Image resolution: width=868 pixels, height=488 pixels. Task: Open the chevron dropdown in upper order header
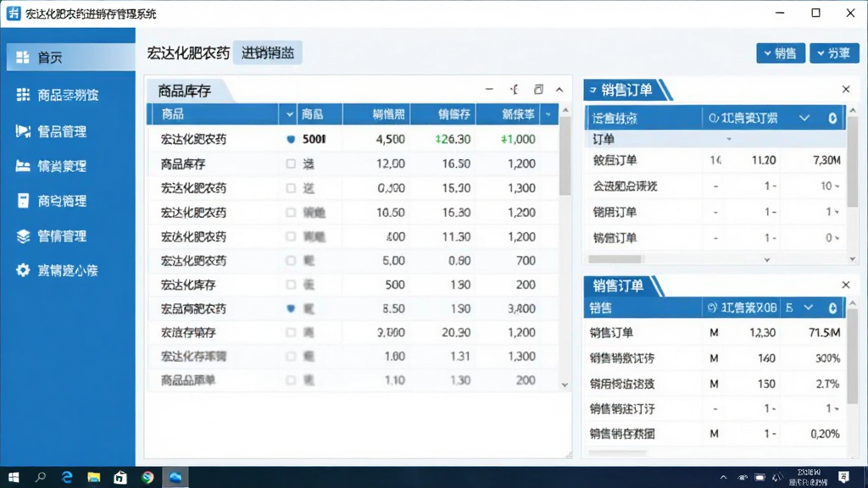point(804,118)
